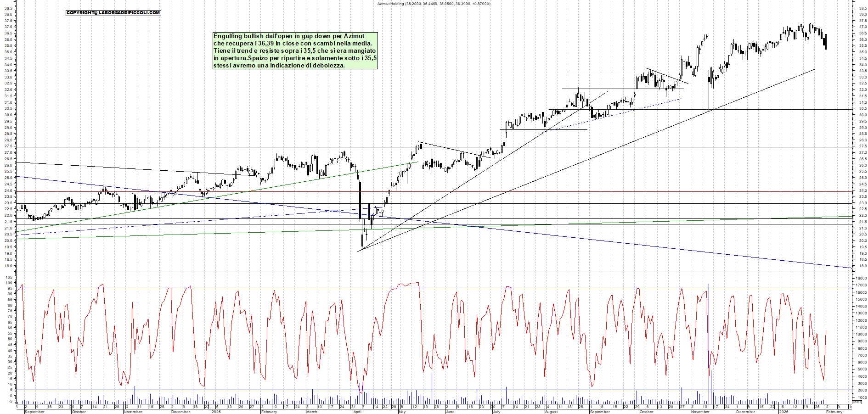Click the Azimut Holding chart title
This screenshot has width=868, height=414.
[x=434, y=4]
